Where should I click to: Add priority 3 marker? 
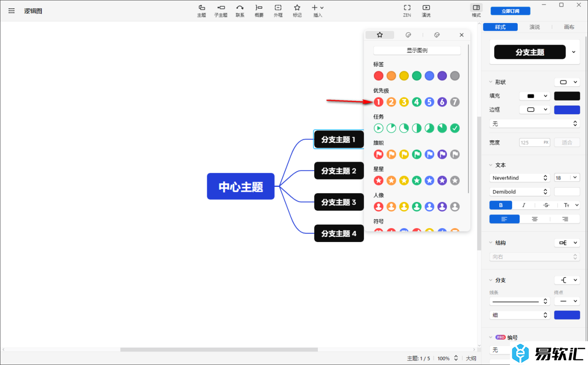click(404, 102)
